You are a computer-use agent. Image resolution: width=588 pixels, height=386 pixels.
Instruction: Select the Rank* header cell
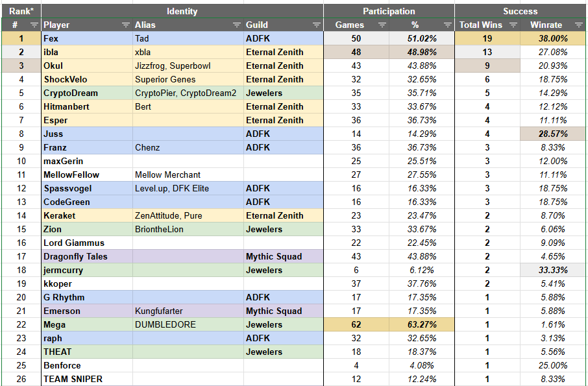click(21, 11)
